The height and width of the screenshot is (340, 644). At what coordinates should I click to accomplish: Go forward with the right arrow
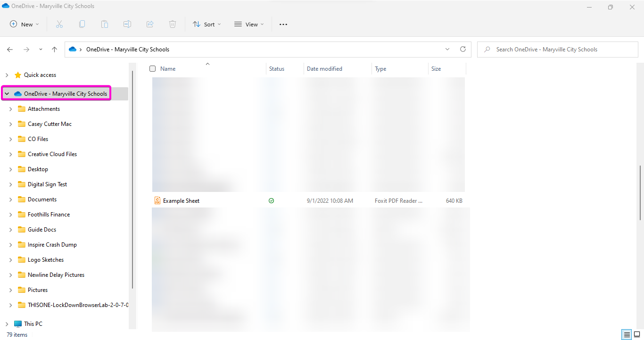tap(26, 50)
